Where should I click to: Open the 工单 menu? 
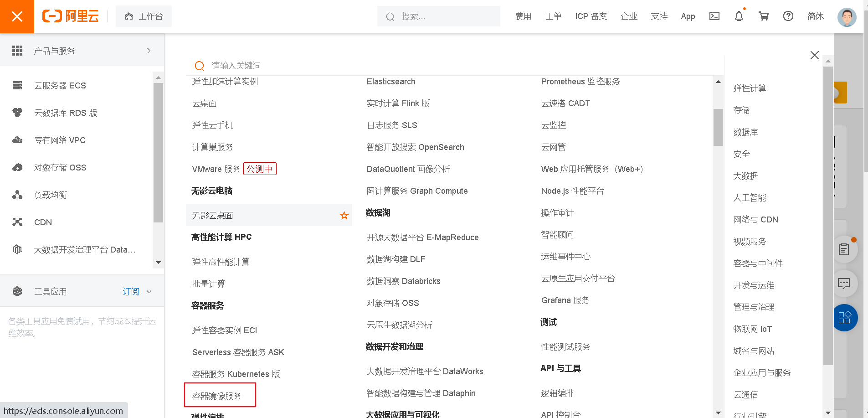coord(554,16)
